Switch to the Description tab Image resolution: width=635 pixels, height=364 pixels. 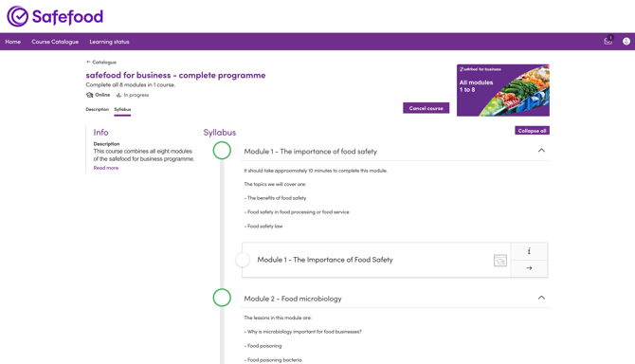(98, 109)
